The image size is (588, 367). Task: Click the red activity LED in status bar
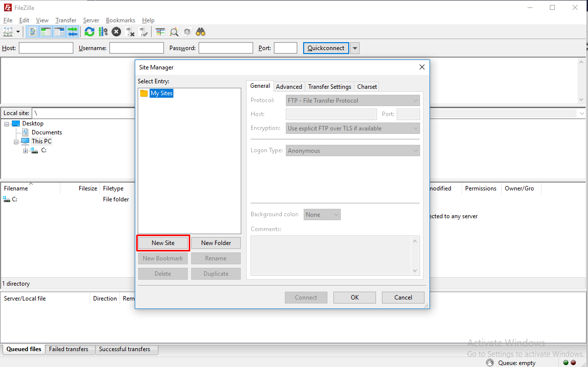tap(573, 363)
